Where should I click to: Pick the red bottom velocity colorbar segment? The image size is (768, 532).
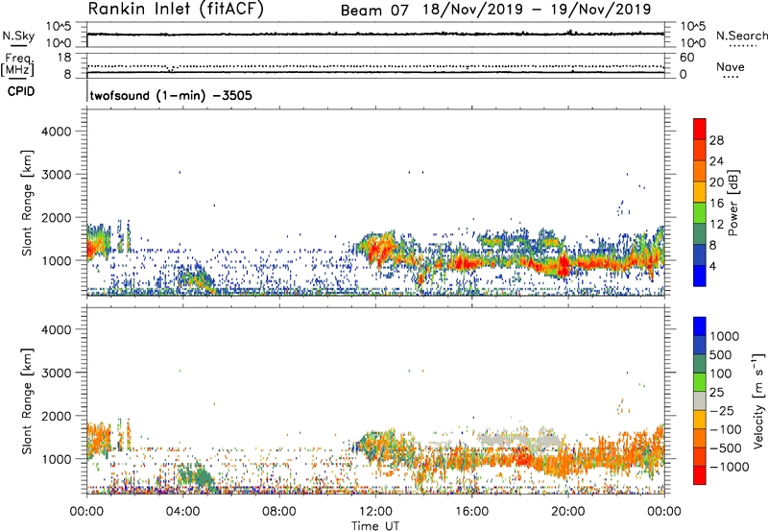700,475
